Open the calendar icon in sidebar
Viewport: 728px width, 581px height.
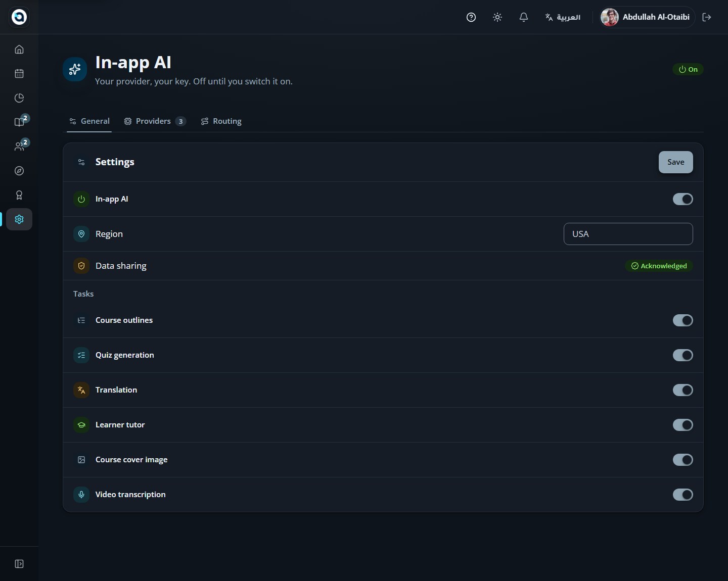point(19,74)
